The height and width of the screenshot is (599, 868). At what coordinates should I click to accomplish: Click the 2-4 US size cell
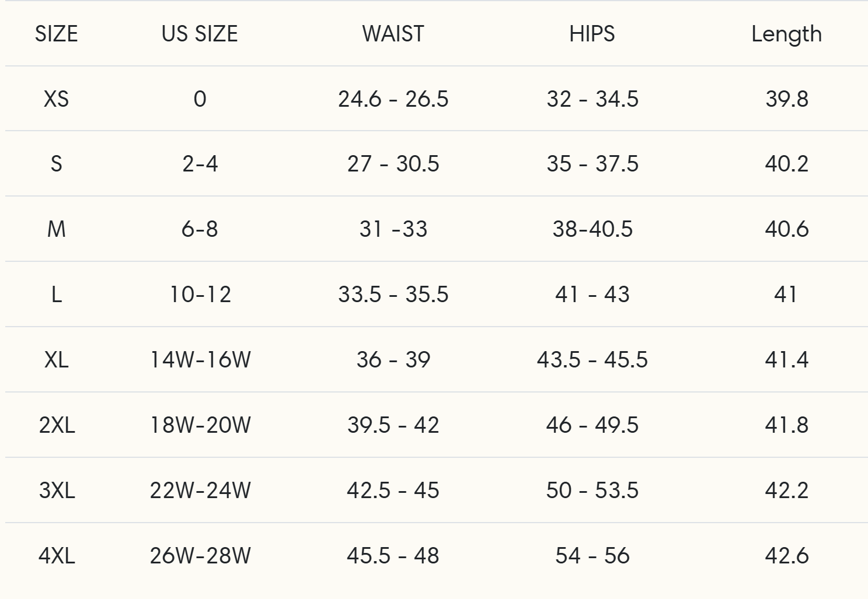pos(200,164)
